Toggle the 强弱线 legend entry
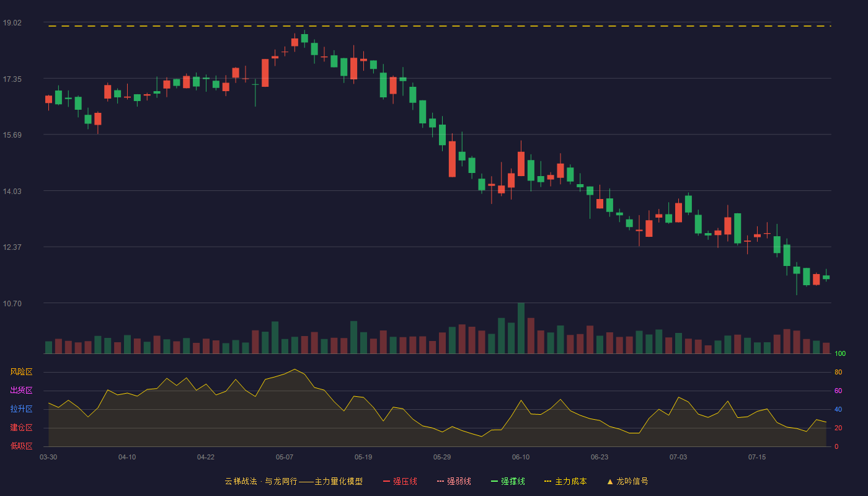Screen dimensions: 868x496 (454, 481)
